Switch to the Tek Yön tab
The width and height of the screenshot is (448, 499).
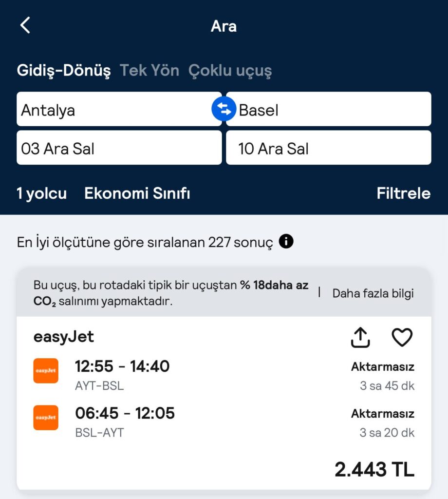pyautogui.click(x=149, y=71)
